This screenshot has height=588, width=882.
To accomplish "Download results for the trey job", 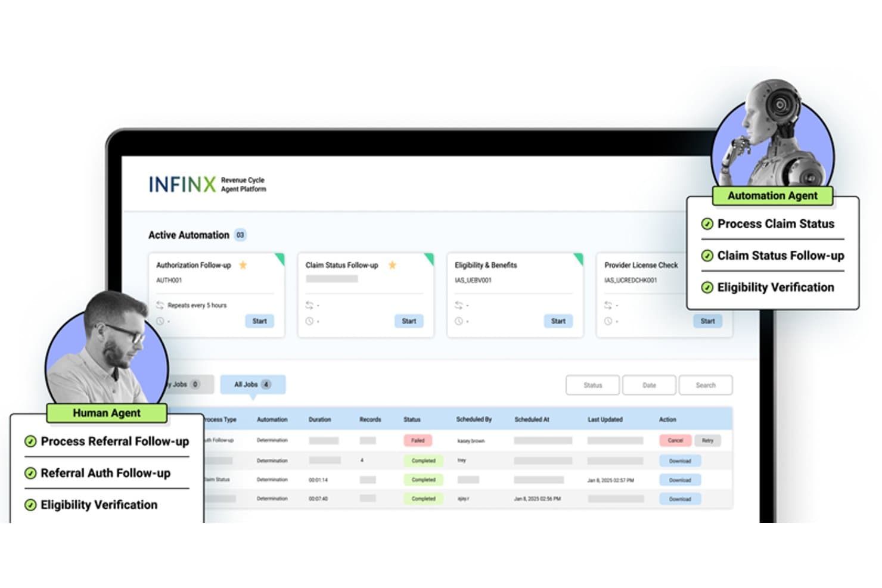I will coord(680,461).
